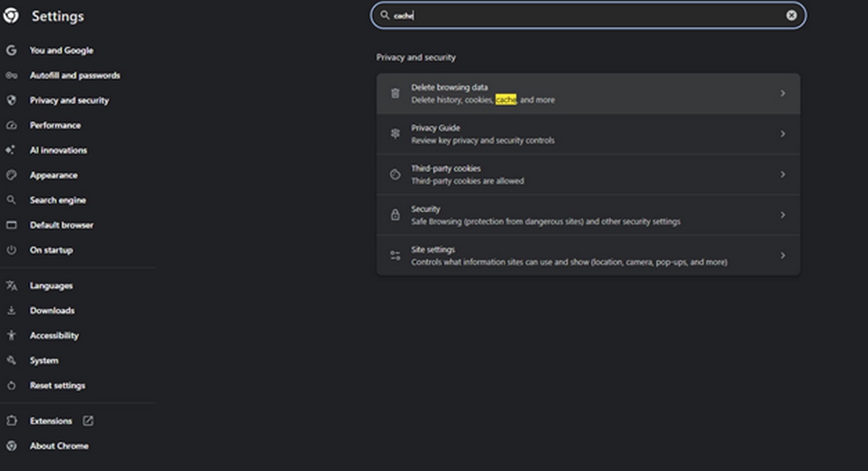Viewport: 868px width, 471px height.
Task: Open Default browser settings
Action: (x=61, y=225)
